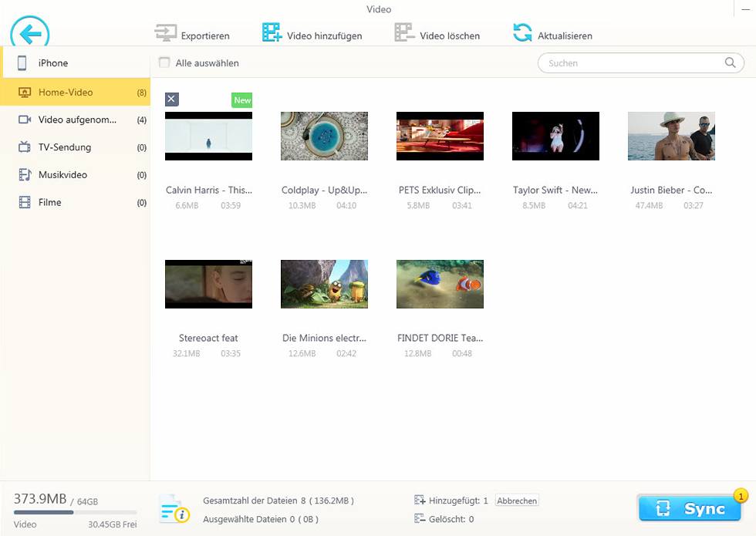Click the camcorder icon for Video aufgenommen
Screen dimensions: 756x536
click(25, 120)
